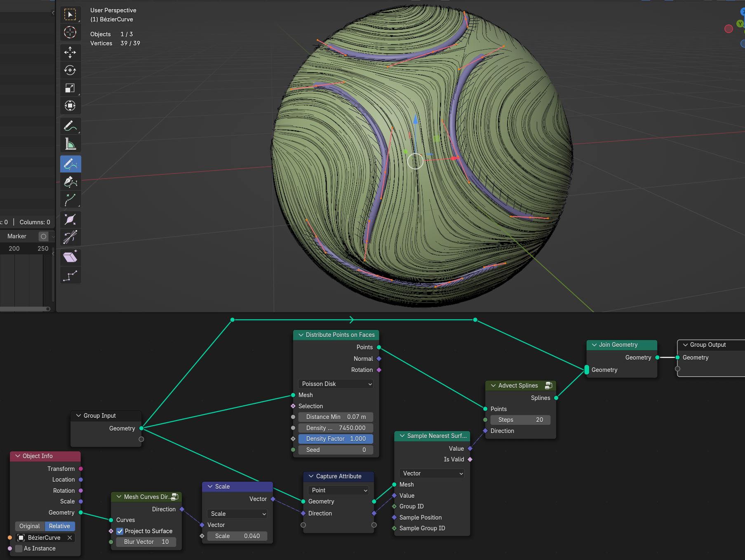Image resolution: width=745 pixels, height=560 pixels.
Task: Select the Annotate tool
Action: (x=70, y=126)
